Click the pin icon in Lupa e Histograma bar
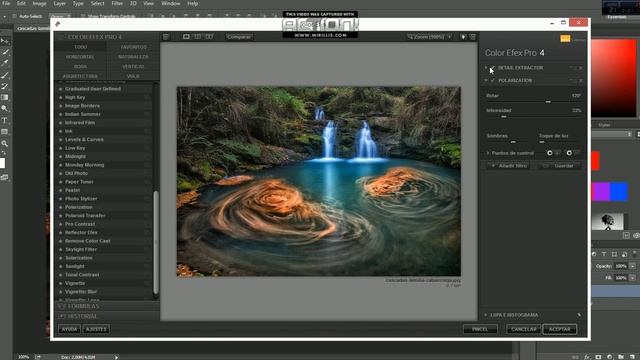Image resolution: width=640 pixels, height=360 pixels. click(579, 315)
